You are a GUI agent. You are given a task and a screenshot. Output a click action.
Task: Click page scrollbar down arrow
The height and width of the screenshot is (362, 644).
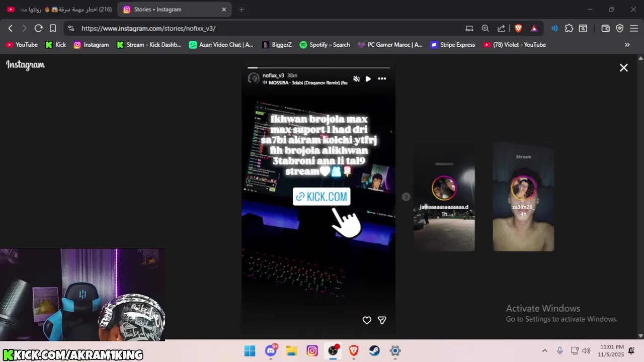640,336
